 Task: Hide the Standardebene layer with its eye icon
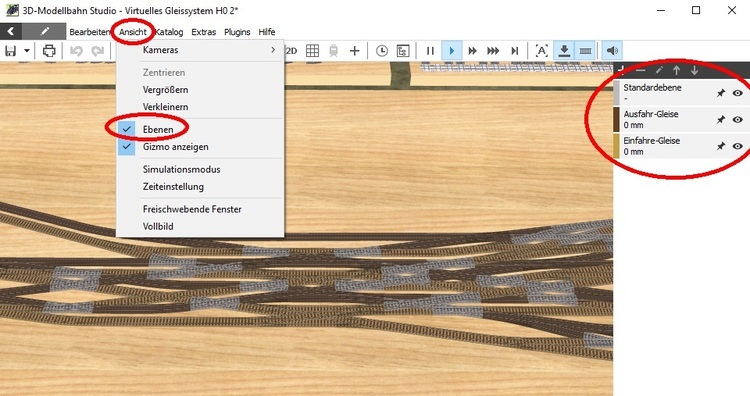738,93
